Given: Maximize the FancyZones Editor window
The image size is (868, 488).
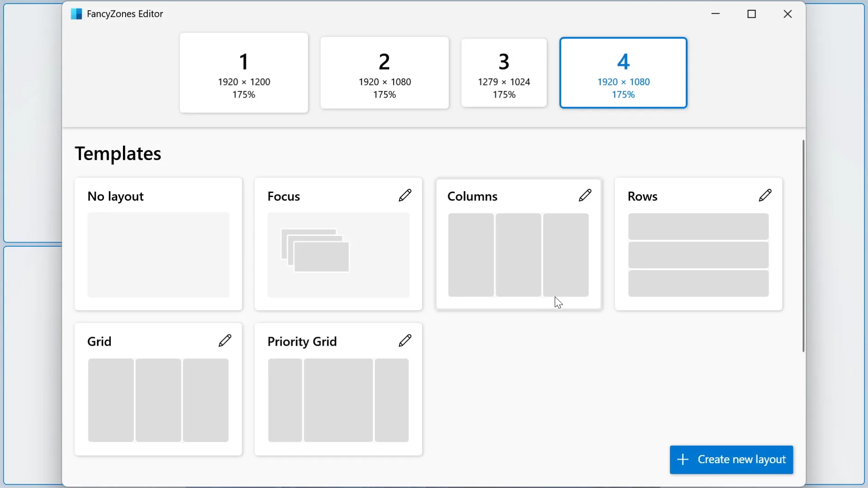Looking at the screenshot, I should 752,14.
